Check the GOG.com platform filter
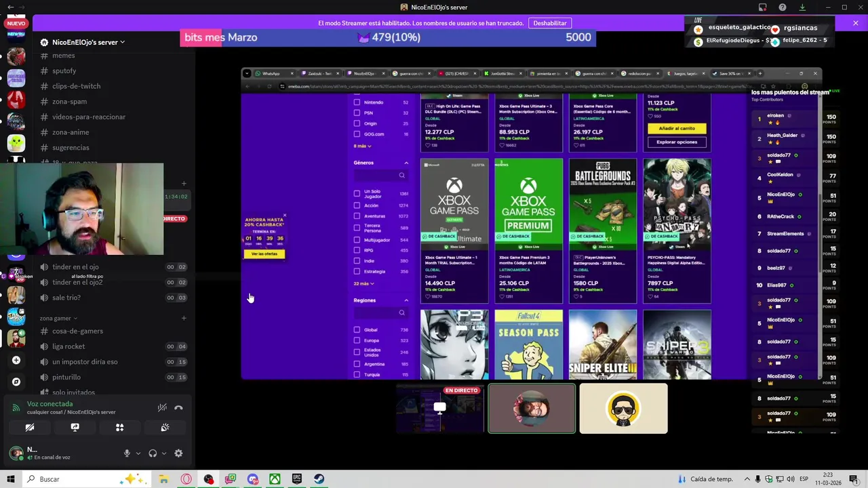This screenshot has width=868, height=488. point(357,134)
